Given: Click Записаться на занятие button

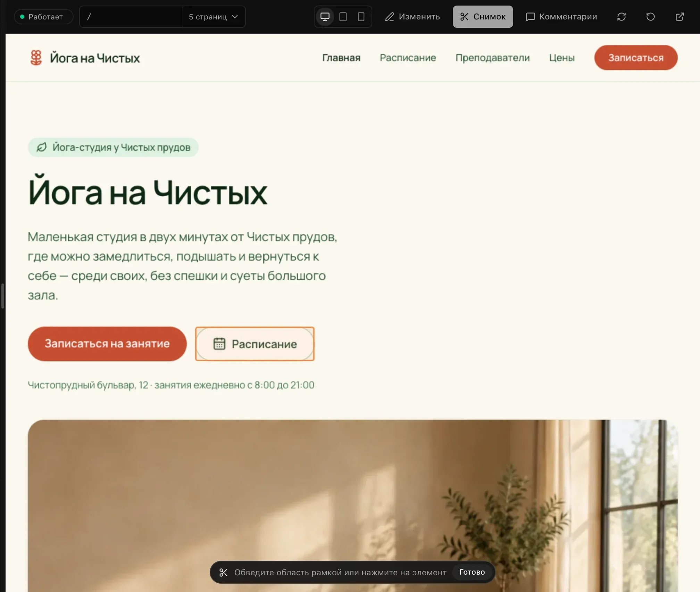Looking at the screenshot, I should (107, 344).
